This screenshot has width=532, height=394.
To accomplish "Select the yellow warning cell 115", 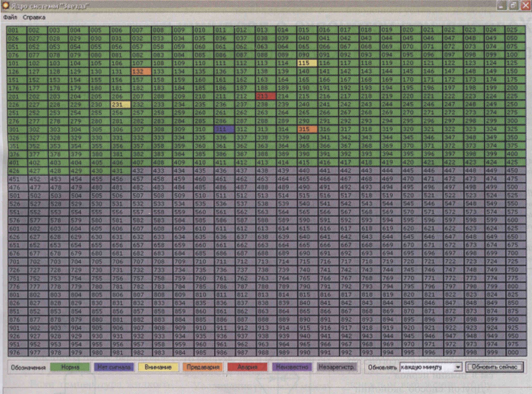I will click(x=307, y=63).
